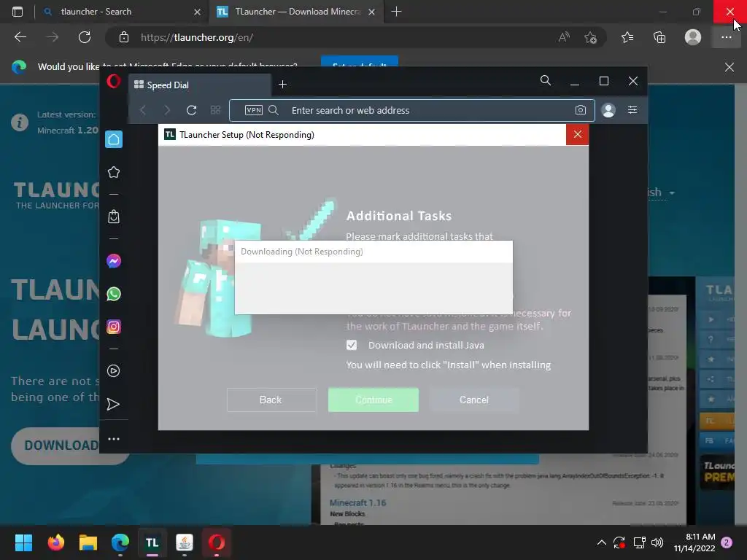Open Instagram in Opera sidebar
Image resolution: width=747 pixels, height=560 pixels.
pos(113,327)
